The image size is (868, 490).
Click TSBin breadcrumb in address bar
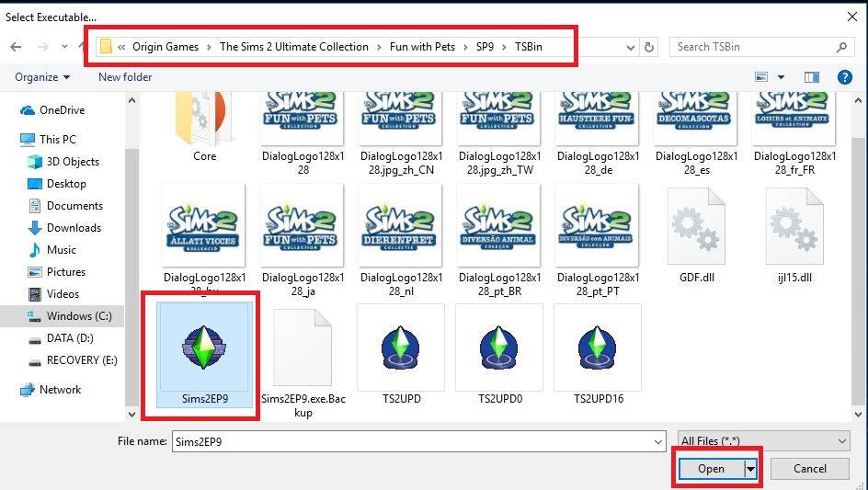pyautogui.click(x=528, y=47)
